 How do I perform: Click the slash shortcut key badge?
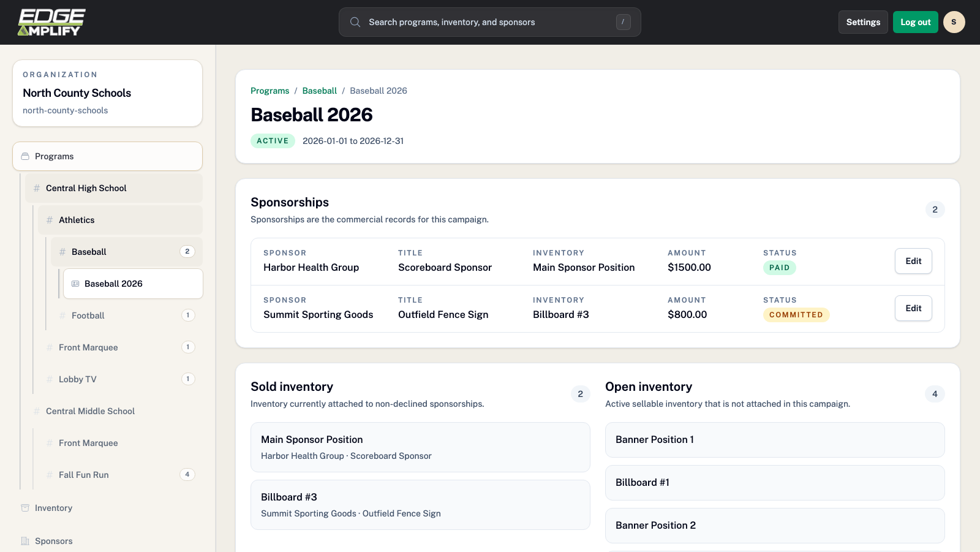623,22
